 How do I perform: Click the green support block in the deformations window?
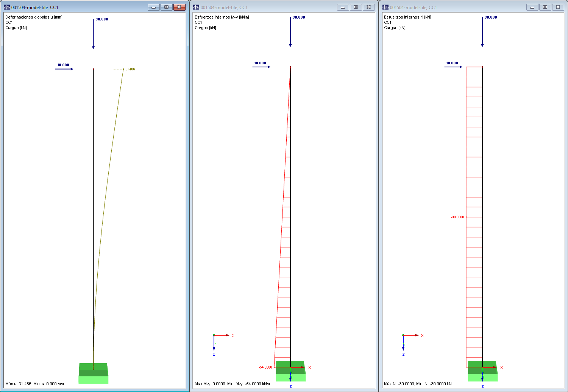coord(93,373)
